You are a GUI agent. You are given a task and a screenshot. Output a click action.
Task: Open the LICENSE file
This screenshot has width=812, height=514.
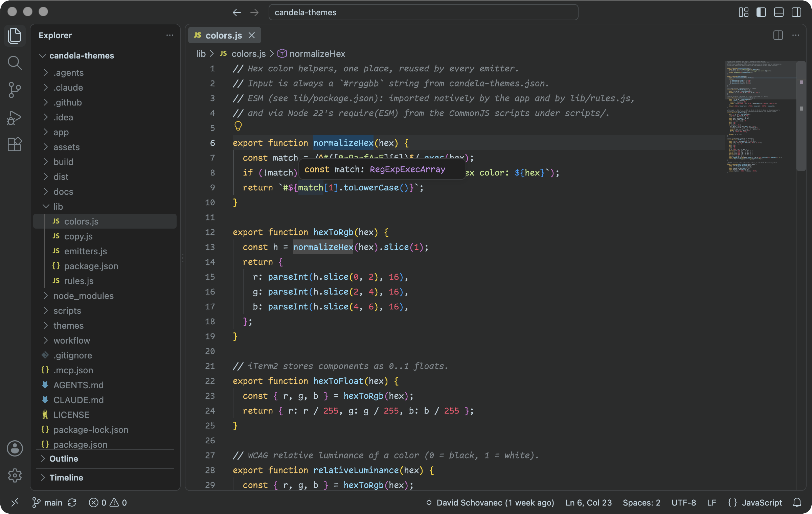(x=105, y=415)
